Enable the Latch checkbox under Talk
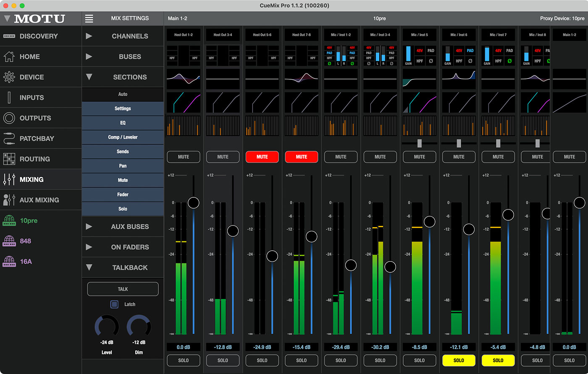 tap(114, 304)
